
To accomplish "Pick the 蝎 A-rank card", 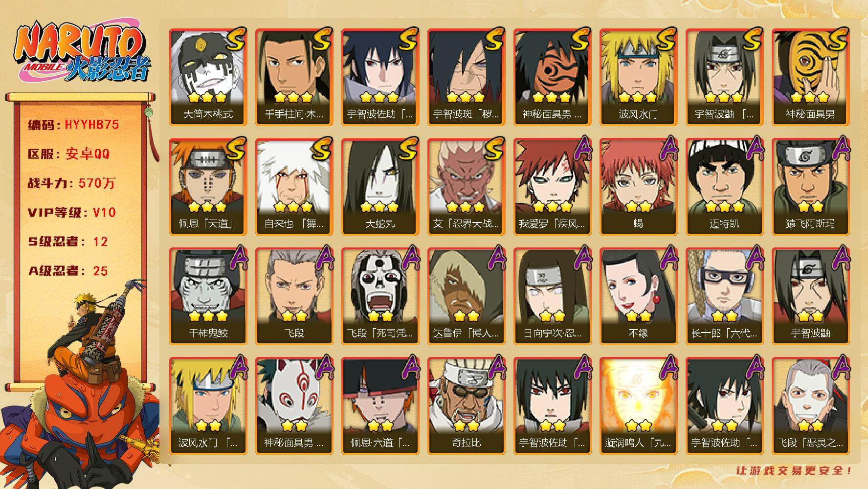I will coord(638,186).
